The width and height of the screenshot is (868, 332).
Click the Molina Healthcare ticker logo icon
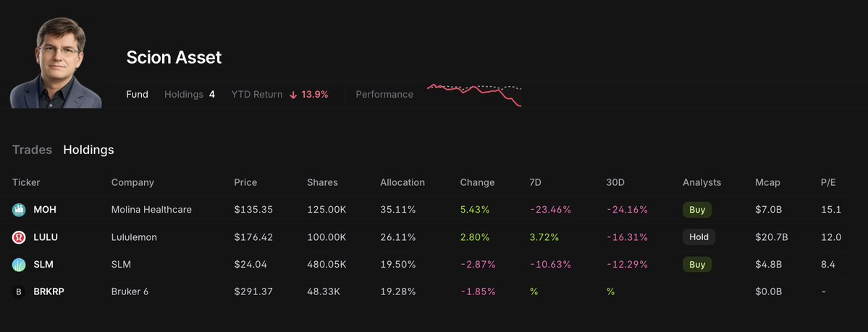[19, 210]
